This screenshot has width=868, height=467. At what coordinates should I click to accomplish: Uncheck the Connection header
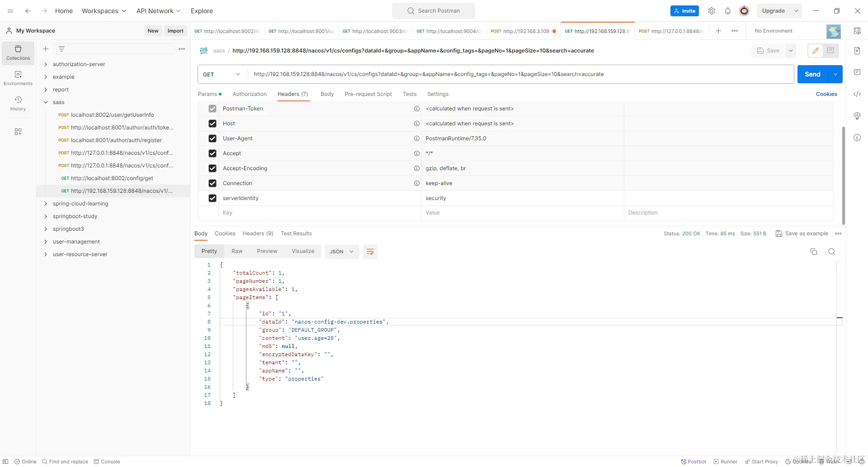(x=212, y=183)
